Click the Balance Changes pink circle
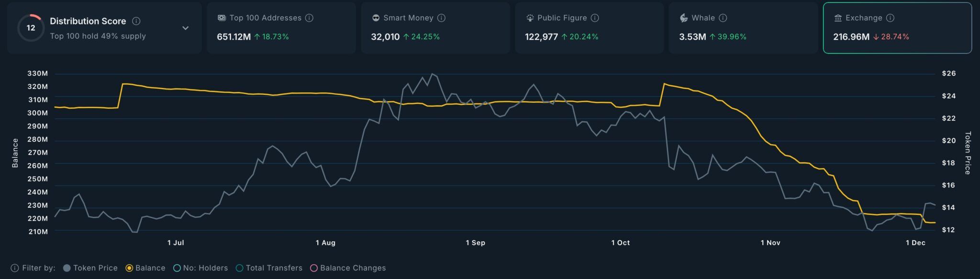This screenshot has height=279, width=980. (314, 268)
